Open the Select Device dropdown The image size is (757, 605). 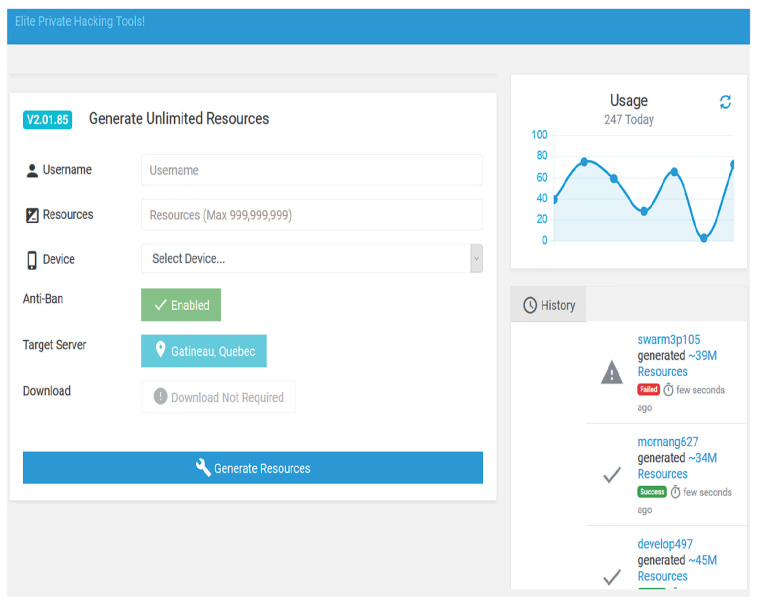(305, 259)
